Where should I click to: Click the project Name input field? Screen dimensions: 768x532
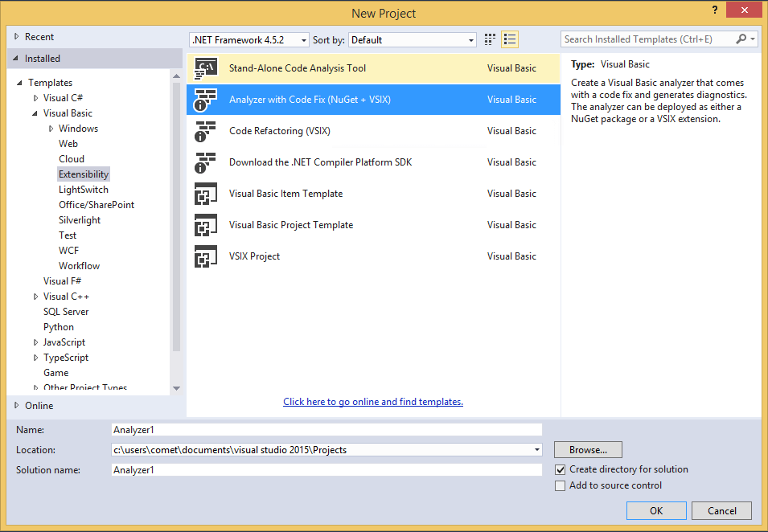(327, 430)
